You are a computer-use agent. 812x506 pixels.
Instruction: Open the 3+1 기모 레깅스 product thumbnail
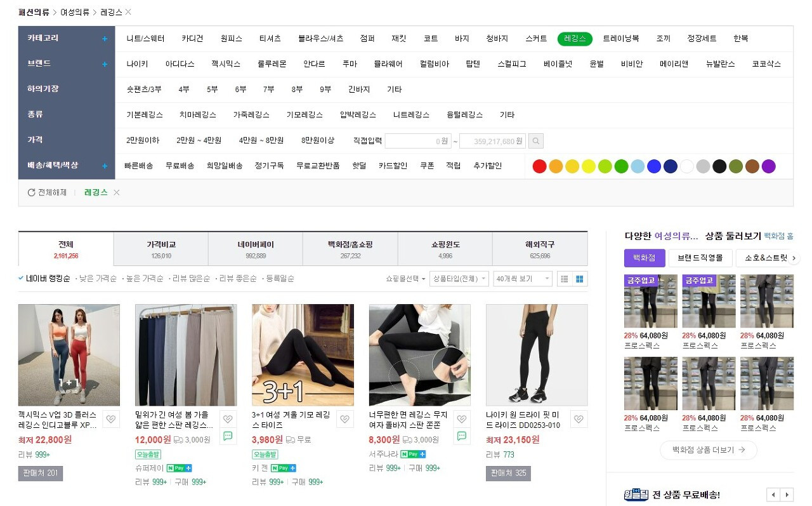point(303,355)
